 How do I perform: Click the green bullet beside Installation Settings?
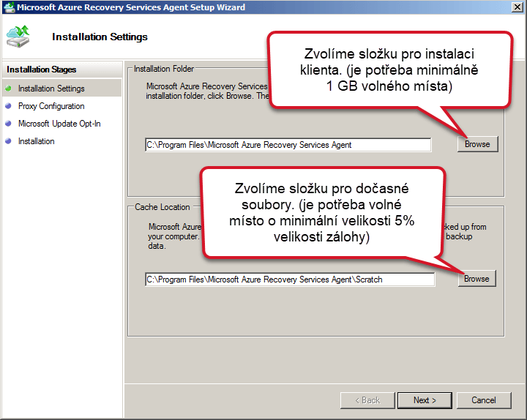coord(8,89)
